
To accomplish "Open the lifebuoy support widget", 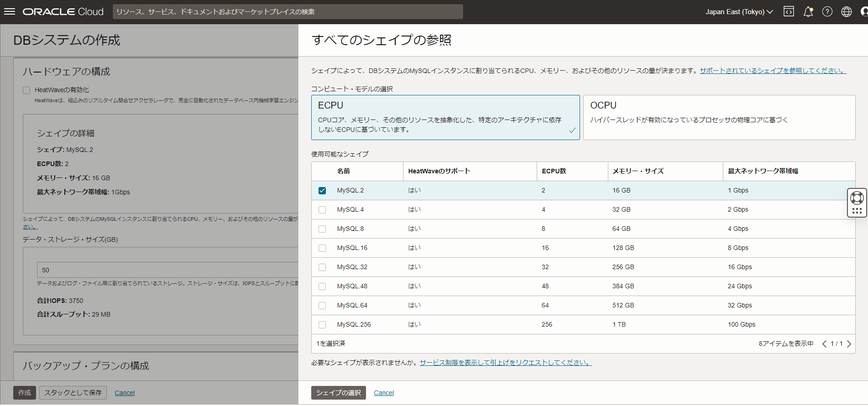I will [857, 198].
